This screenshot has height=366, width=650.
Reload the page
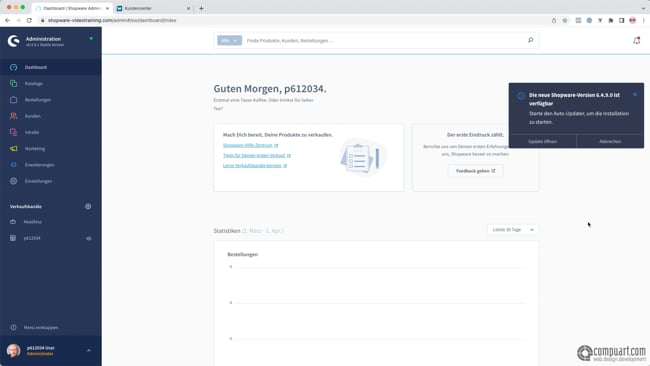click(x=29, y=20)
